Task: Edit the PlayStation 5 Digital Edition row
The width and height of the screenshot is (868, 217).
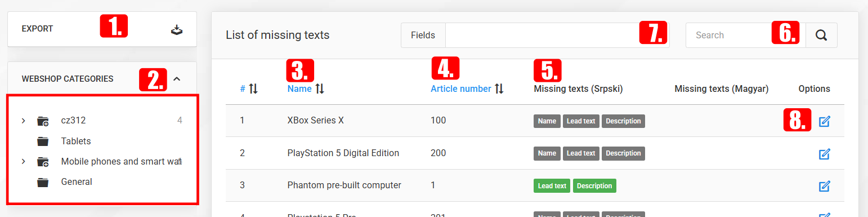Action: [x=825, y=153]
